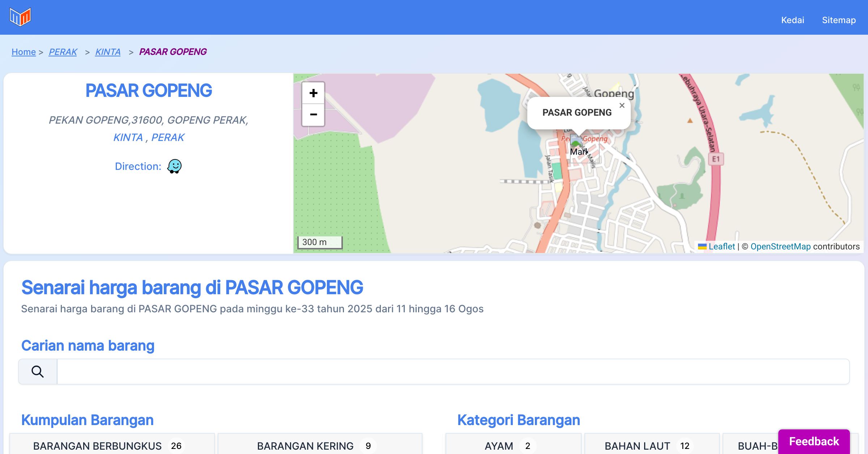Viewport: 868px width, 454px height.
Task: Open the Feedback button
Action: point(814,441)
